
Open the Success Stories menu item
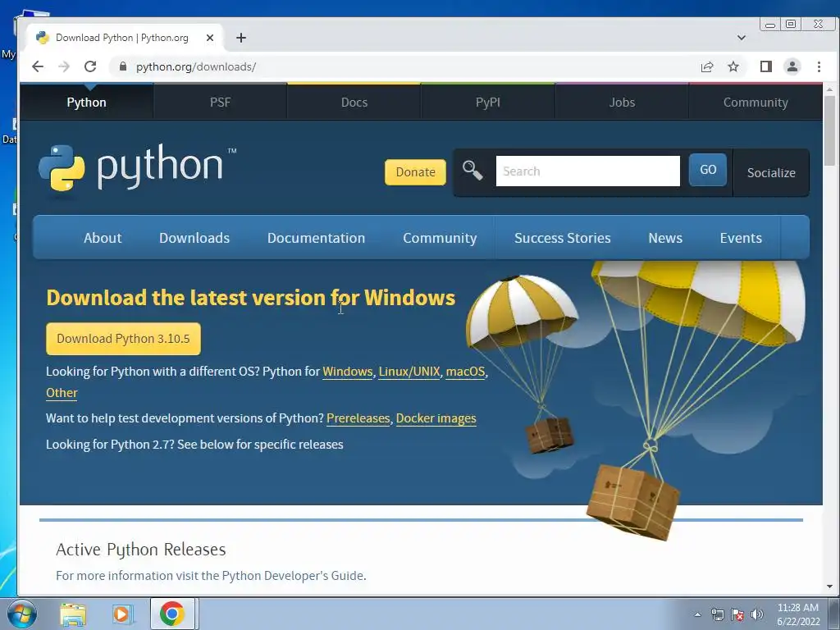tap(563, 238)
